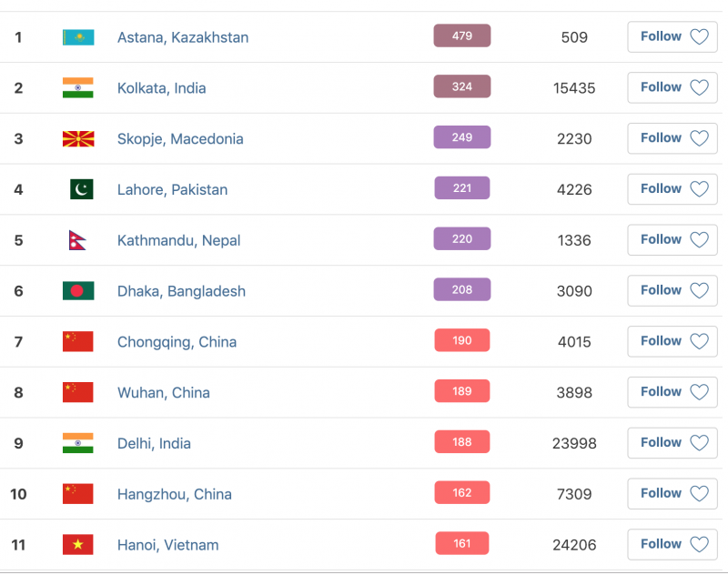Click the China flag beside Chongqing
Viewport: 728px width, 575px height.
(77, 342)
